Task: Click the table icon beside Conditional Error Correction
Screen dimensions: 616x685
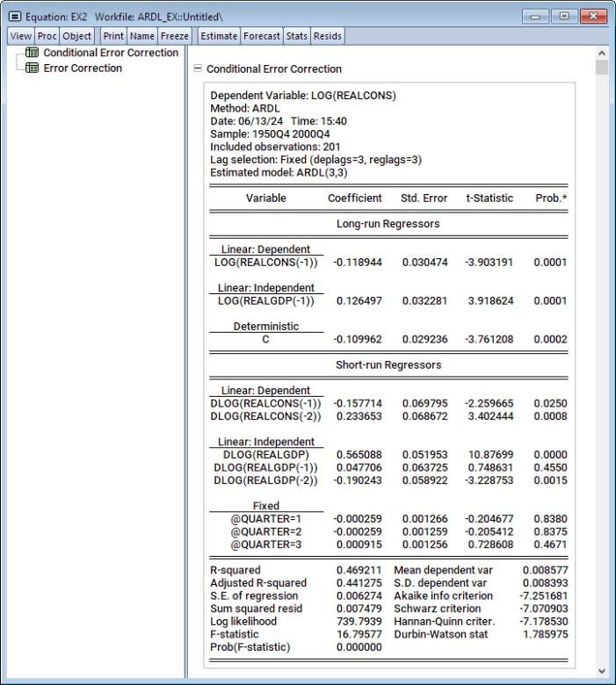Action: coord(32,54)
